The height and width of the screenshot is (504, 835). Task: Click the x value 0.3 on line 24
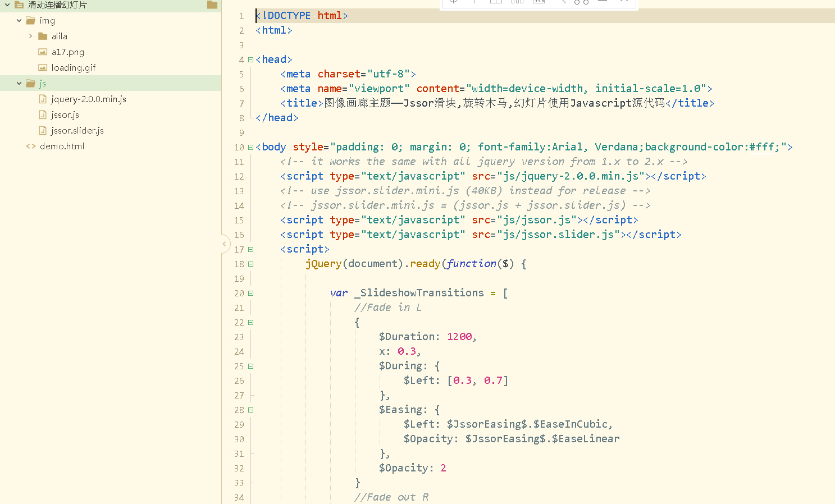click(x=407, y=351)
